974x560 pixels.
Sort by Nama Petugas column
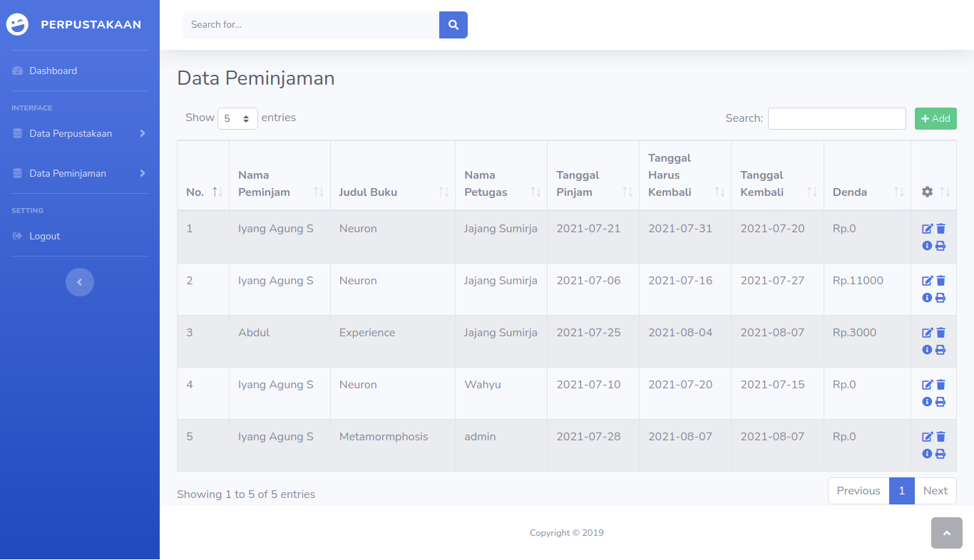coord(501,175)
